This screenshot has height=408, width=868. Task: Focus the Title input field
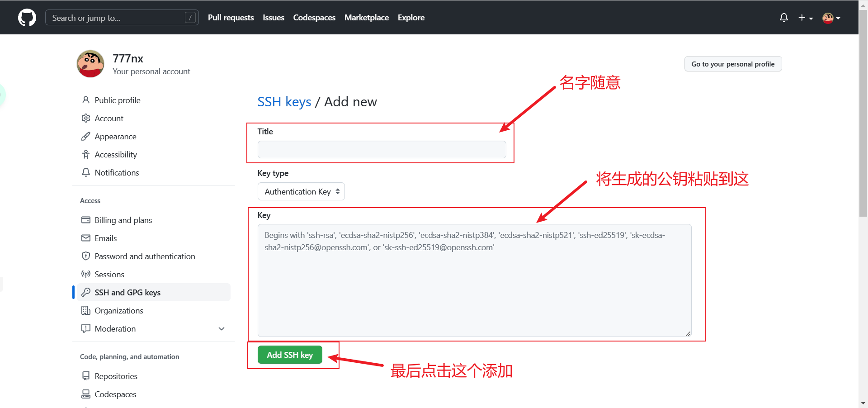(x=382, y=149)
